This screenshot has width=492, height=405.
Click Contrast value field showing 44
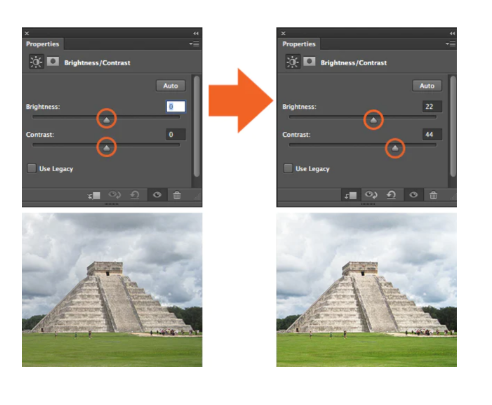click(x=432, y=135)
